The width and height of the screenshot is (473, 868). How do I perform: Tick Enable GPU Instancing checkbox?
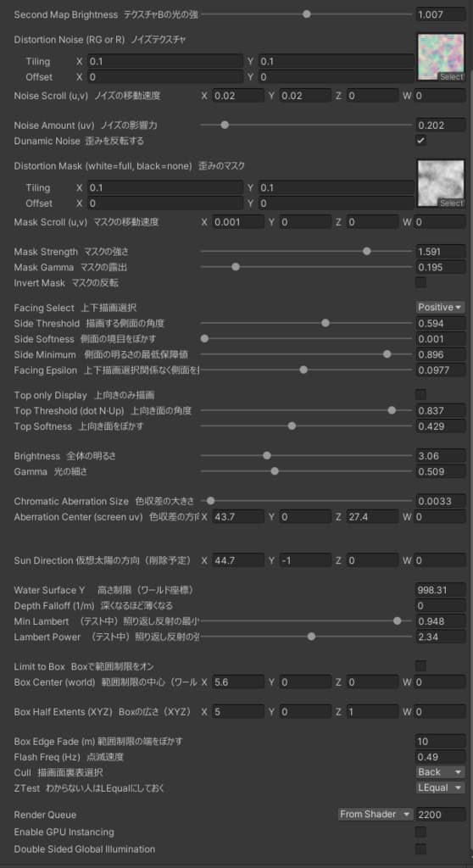pos(421,832)
